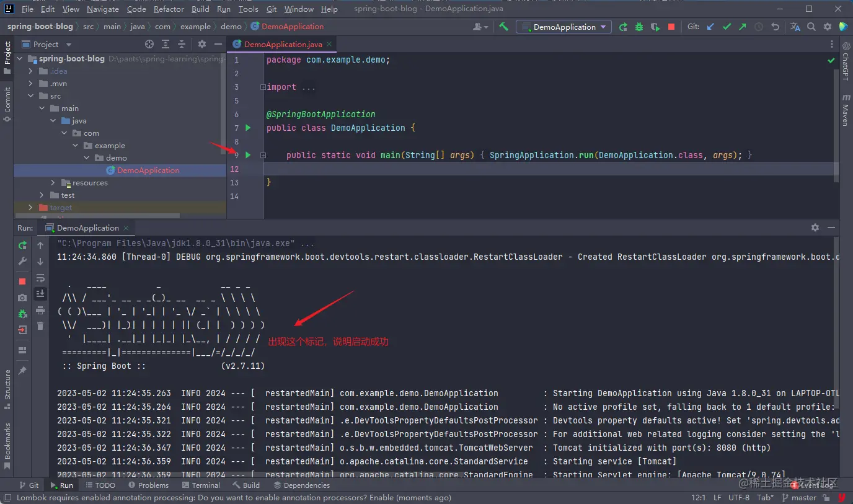The height and width of the screenshot is (504, 853).
Task: Toggle scroll to end in console
Action: coord(40,293)
